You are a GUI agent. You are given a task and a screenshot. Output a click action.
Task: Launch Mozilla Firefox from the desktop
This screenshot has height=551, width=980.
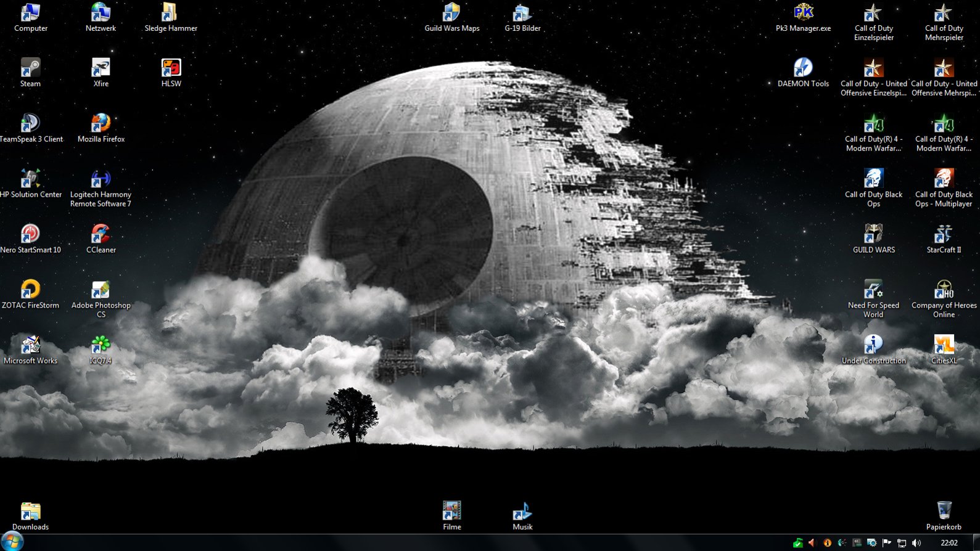(101, 123)
